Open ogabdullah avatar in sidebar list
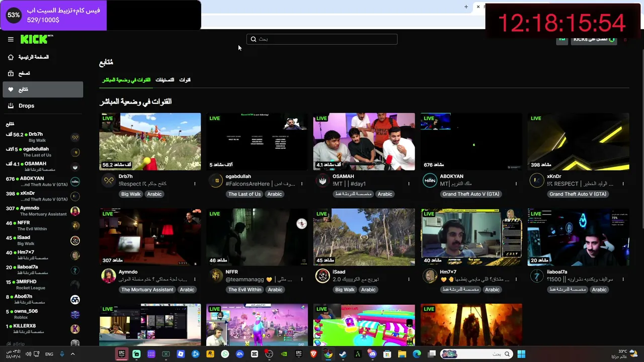Screen dimensions: 644x362 [x=75, y=152]
